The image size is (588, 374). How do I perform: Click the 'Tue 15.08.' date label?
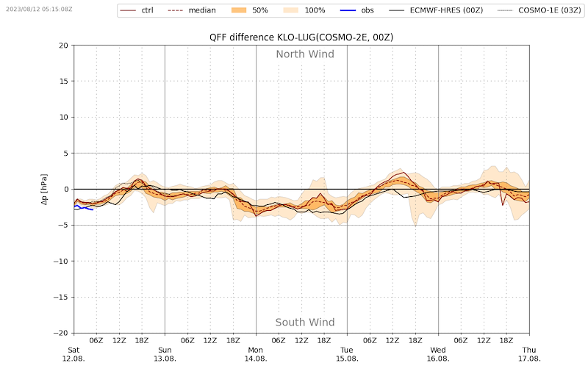tap(347, 354)
